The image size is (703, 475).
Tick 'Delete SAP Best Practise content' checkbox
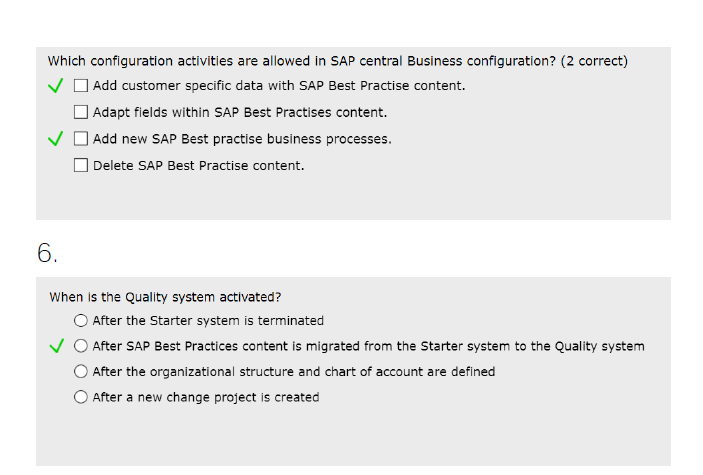coord(81,165)
